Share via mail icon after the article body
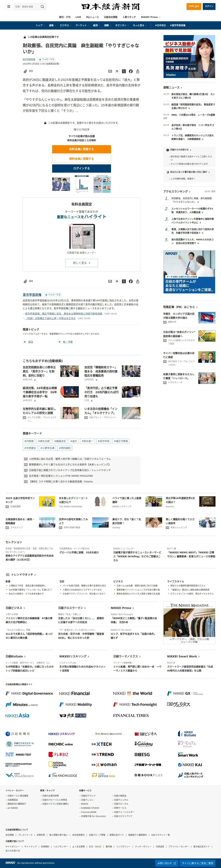Image resolution: width=221 pixels, height=868 pixels. point(110,281)
